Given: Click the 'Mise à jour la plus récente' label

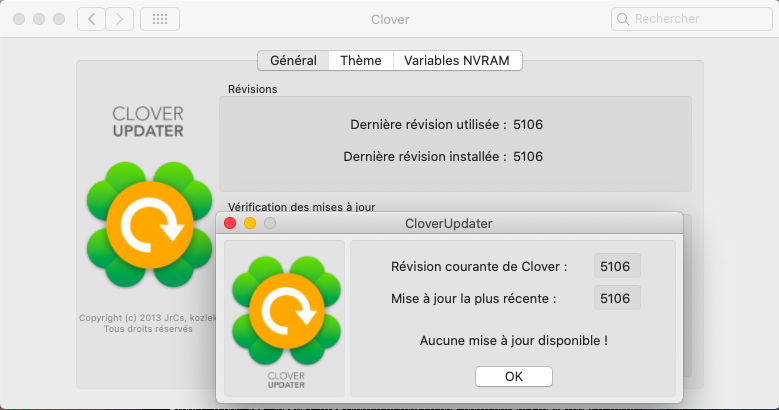Looking at the screenshot, I should tap(473, 298).
